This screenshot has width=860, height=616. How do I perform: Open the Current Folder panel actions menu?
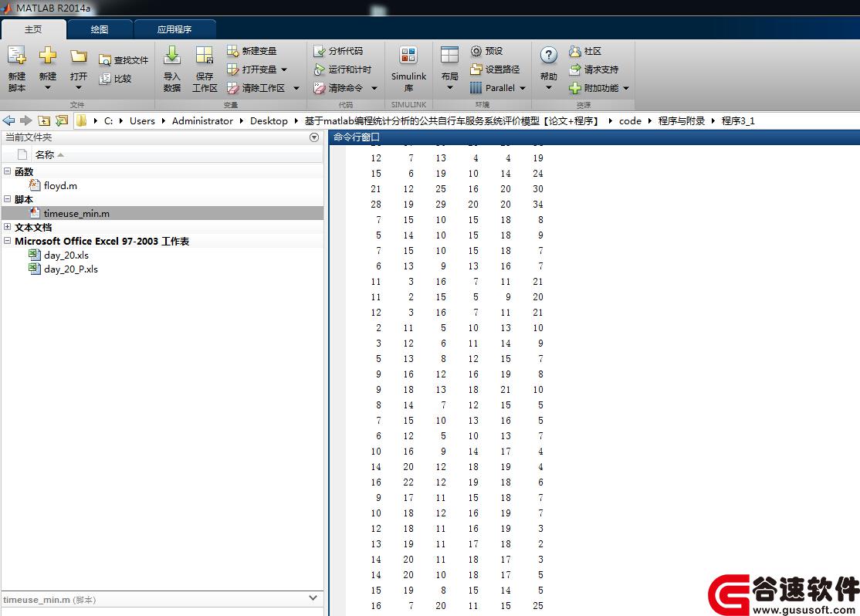[x=314, y=137]
